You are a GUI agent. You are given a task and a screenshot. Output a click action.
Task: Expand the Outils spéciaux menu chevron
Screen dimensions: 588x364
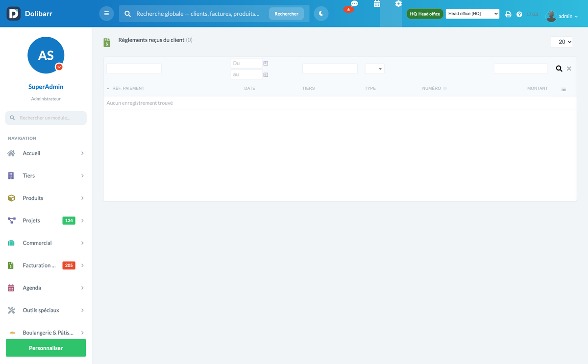(82, 311)
